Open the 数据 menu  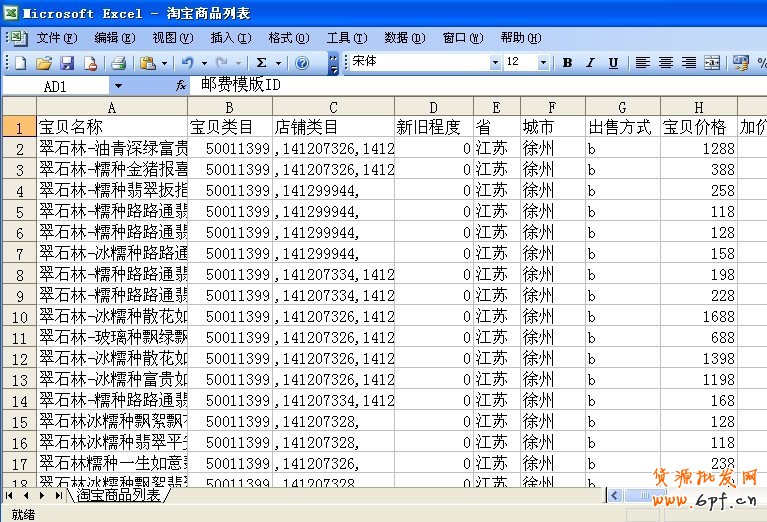(401, 38)
